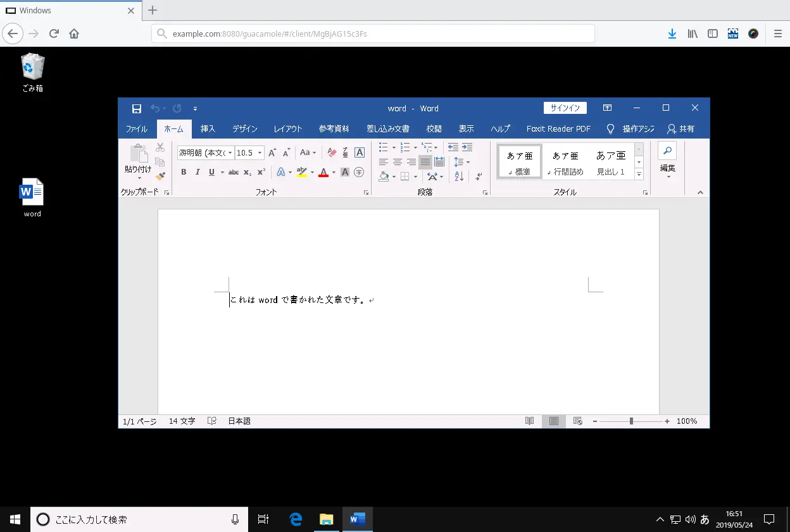Open the font name dropdown

(x=230, y=152)
